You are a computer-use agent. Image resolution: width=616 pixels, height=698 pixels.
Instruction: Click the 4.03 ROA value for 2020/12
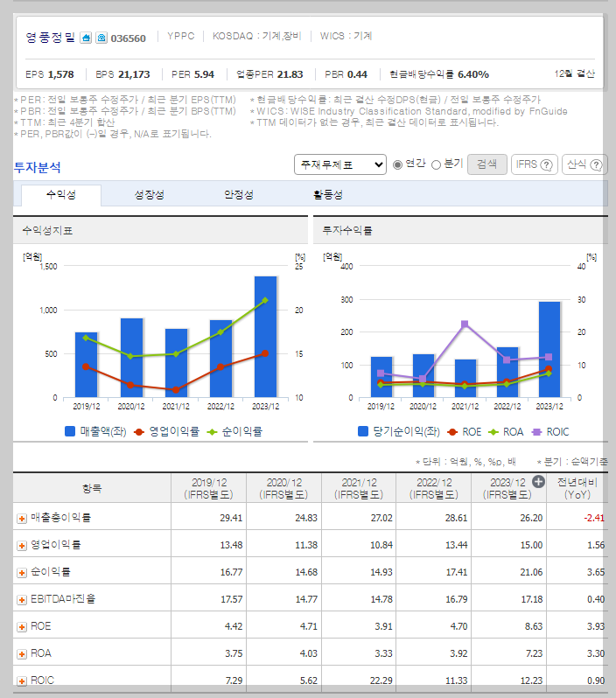pos(308,653)
